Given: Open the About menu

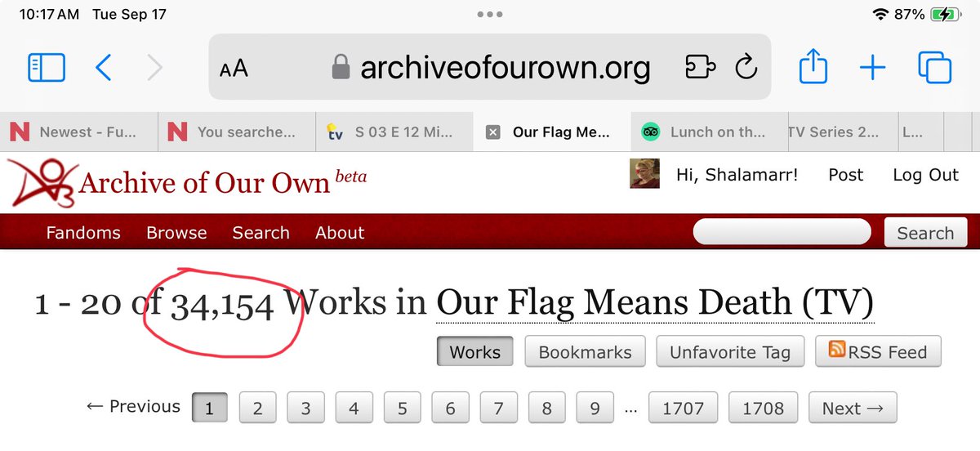Looking at the screenshot, I should (x=340, y=233).
